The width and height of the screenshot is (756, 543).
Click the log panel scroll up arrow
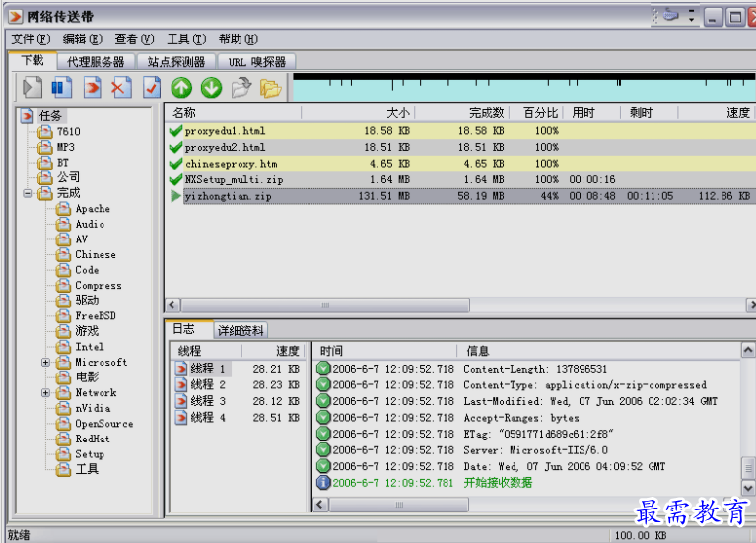pos(748,350)
